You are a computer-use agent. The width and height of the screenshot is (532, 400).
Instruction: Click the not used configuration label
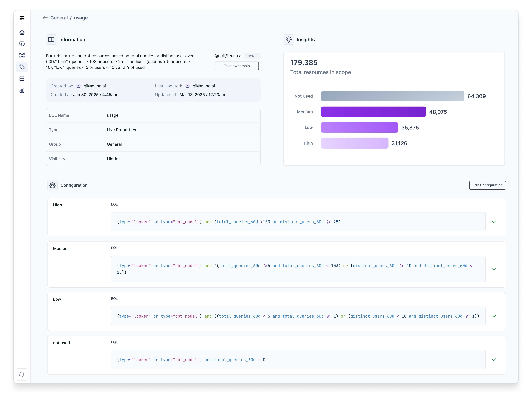tap(61, 343)
